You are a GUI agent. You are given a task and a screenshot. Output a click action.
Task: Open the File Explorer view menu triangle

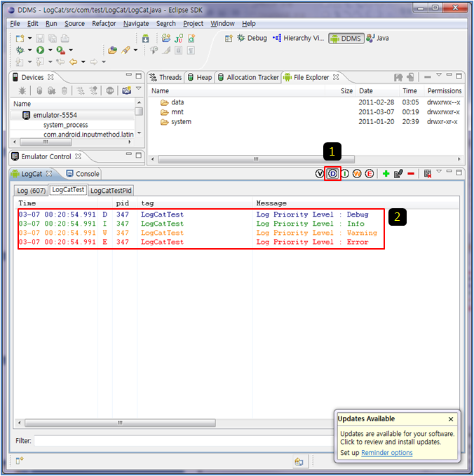point(439,75)
